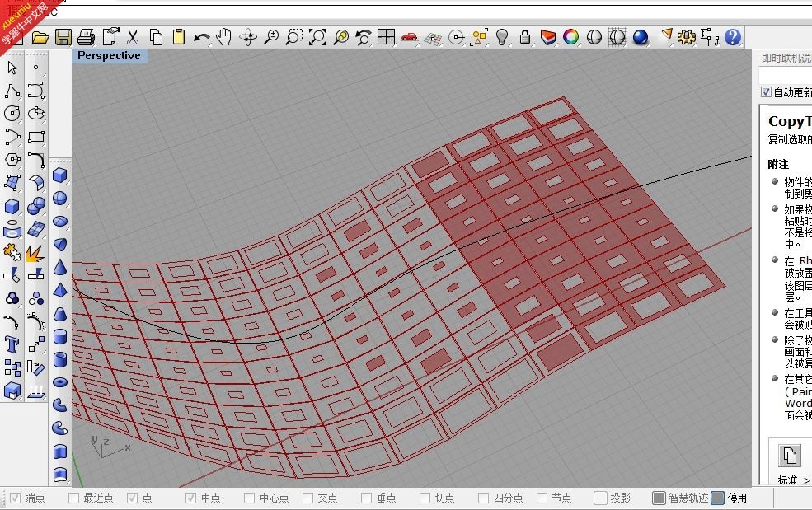Select the Polyline tool in left toolbar
The image size is (812, 510).
pos(12,91)
